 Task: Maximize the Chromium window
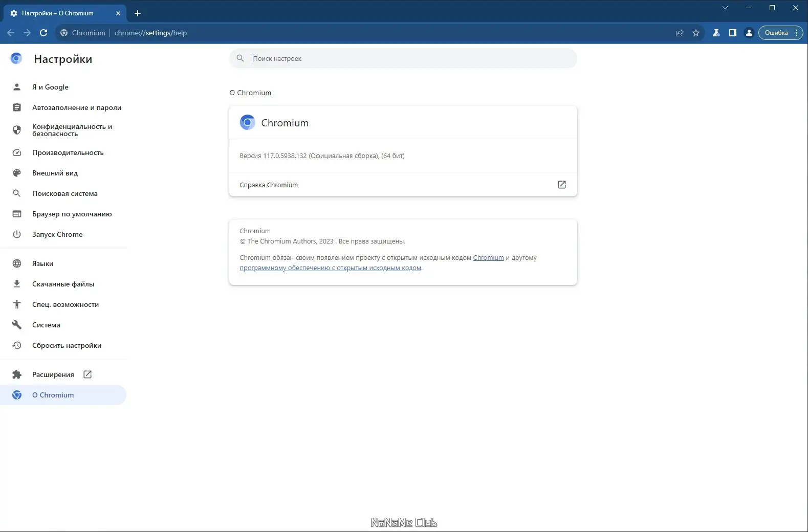point(772,8)
